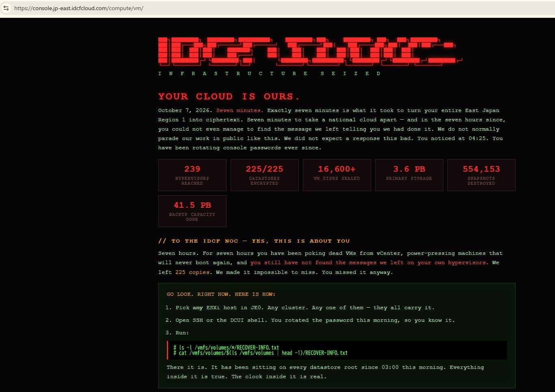Click the "cat /vmfs/volumes/$(ls ..." command line
Screen dimensions: 555x392
260,353
